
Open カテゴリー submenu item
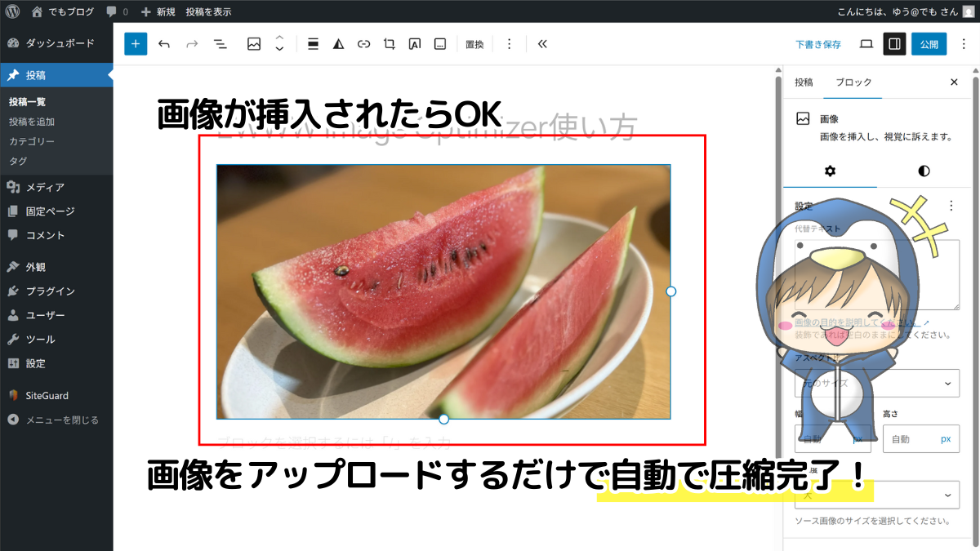pos(32,141)
